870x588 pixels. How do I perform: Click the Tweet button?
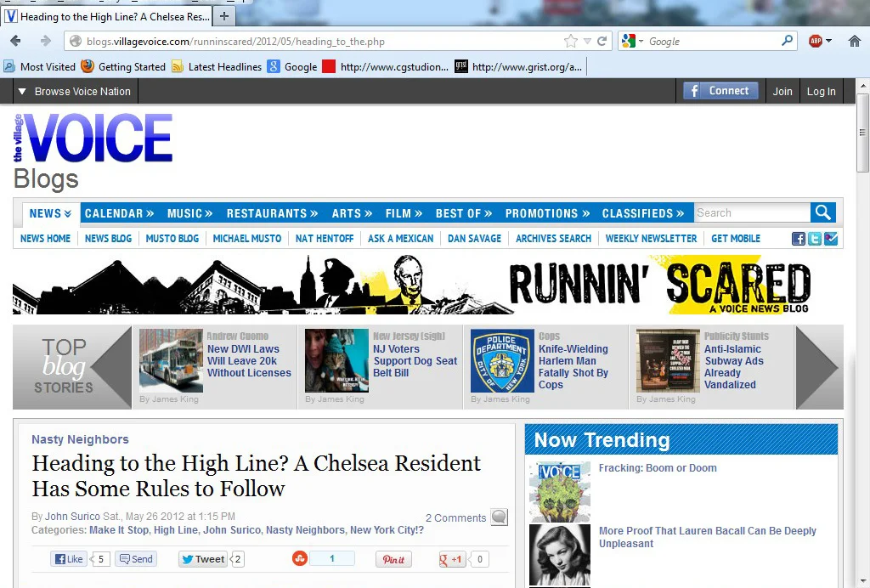[x=204, y=559]
